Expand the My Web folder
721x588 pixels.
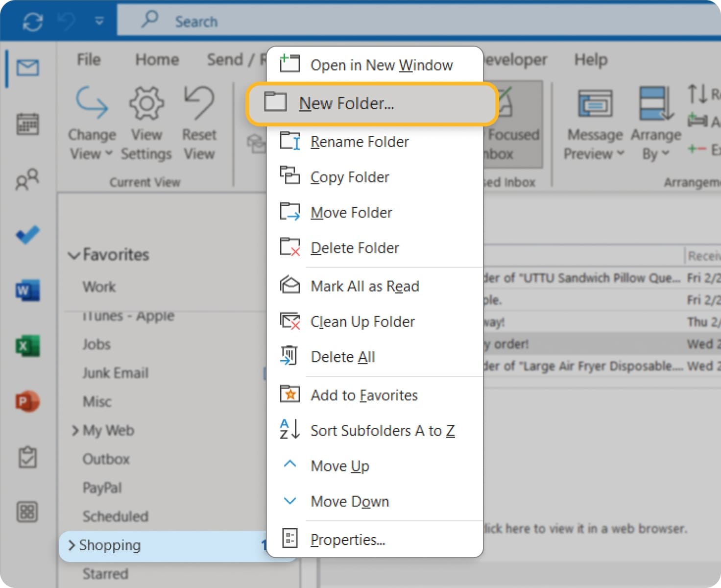click(74, 431)
